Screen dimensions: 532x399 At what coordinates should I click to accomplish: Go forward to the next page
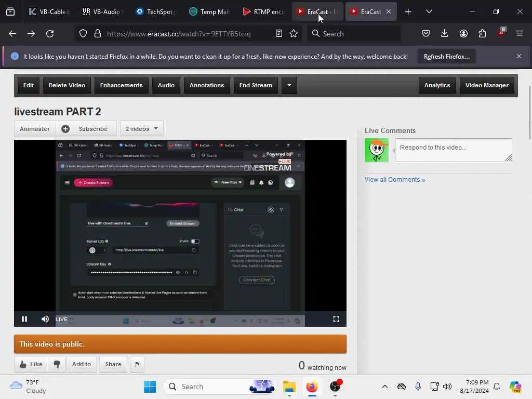click(31, 34)
